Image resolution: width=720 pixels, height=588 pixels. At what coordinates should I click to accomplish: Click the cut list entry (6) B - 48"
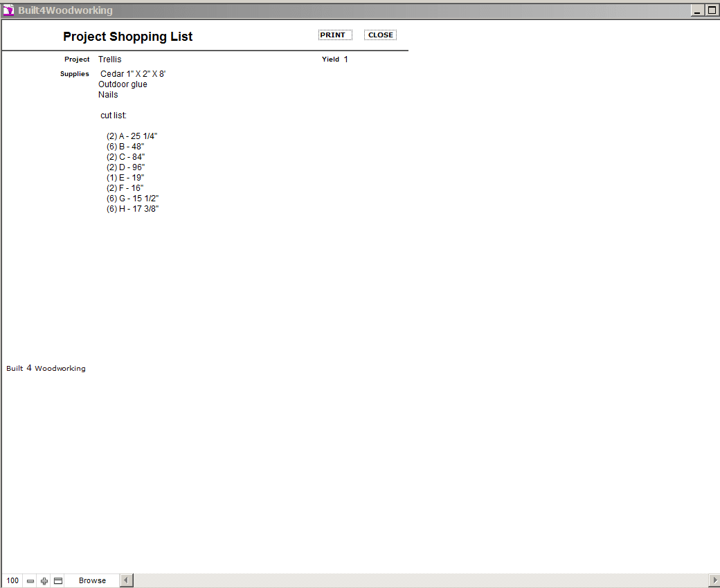click(x=125, y=147)
